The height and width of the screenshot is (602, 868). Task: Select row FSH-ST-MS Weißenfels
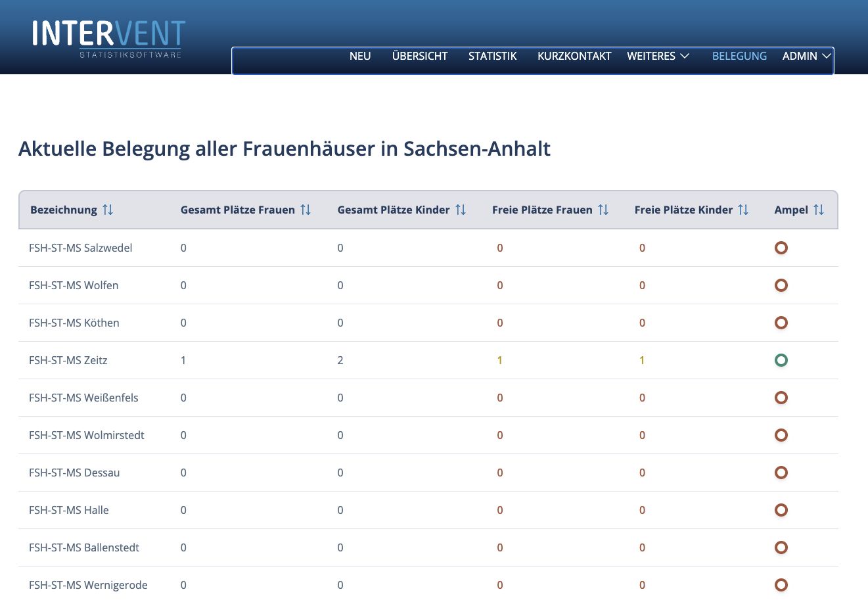coord(428,398)
